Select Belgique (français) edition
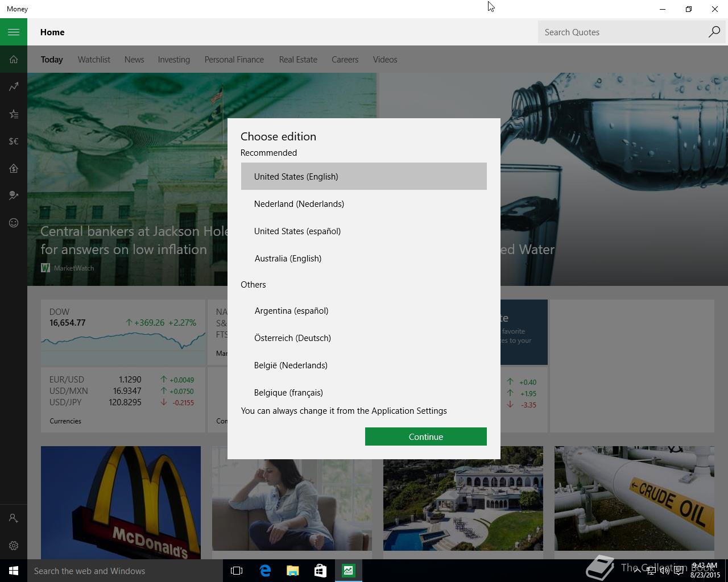 tap(364, 391)
